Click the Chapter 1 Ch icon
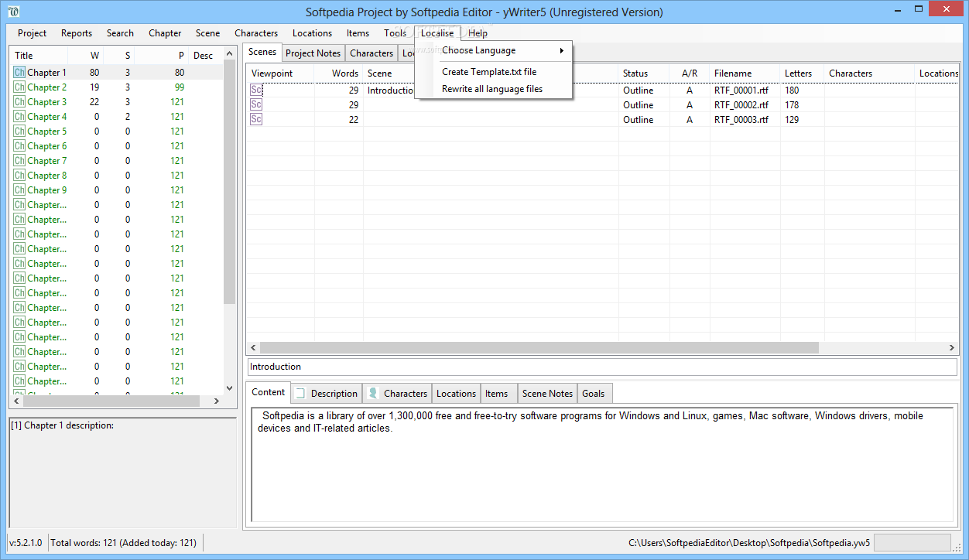This screenshot has height=560, width=969. tap(19, 73)
